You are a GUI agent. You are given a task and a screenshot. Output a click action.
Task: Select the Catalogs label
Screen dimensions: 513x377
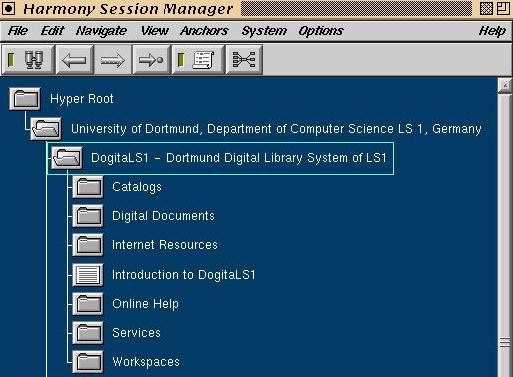coord(137,187)
